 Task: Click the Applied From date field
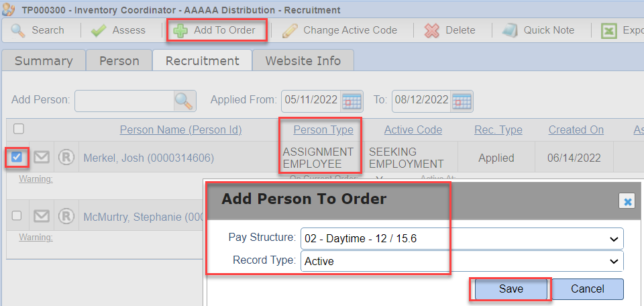point(311,100)
